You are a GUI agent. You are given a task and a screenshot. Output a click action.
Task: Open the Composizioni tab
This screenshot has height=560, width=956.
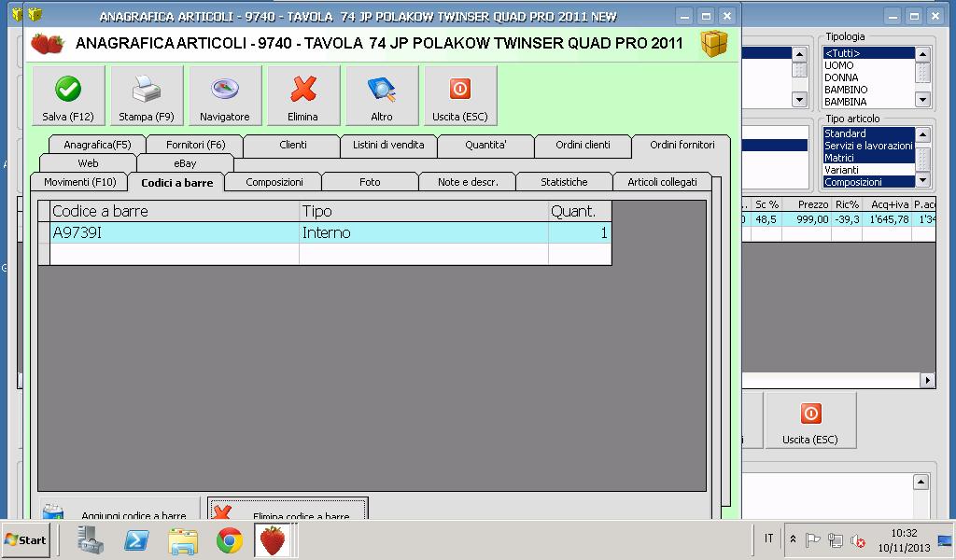274,182
